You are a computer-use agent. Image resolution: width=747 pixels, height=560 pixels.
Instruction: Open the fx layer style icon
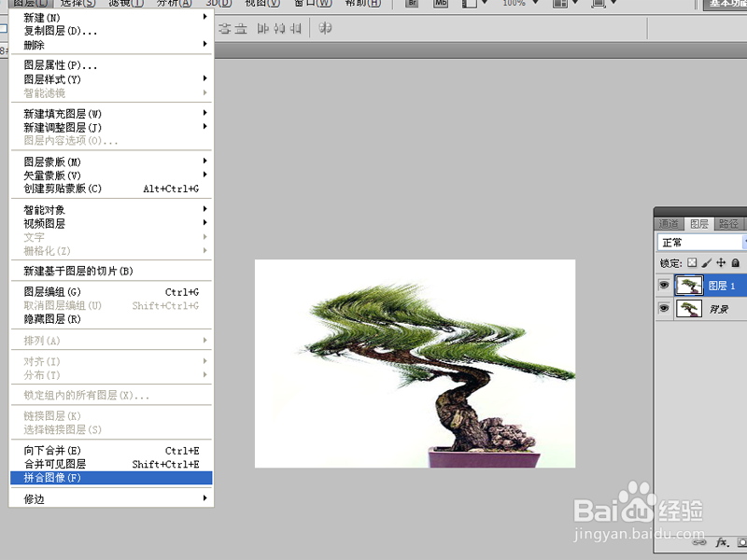[722, 542]
